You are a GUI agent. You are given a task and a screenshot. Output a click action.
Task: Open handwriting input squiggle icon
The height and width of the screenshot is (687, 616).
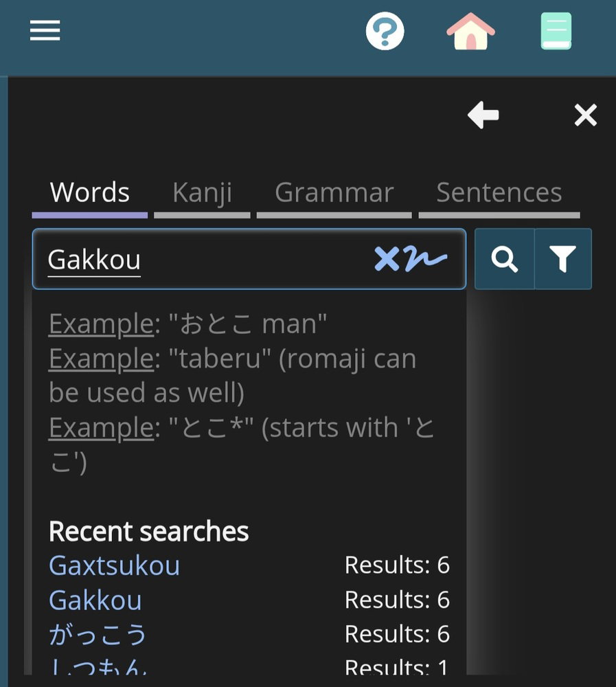click(x=425, y=259)
